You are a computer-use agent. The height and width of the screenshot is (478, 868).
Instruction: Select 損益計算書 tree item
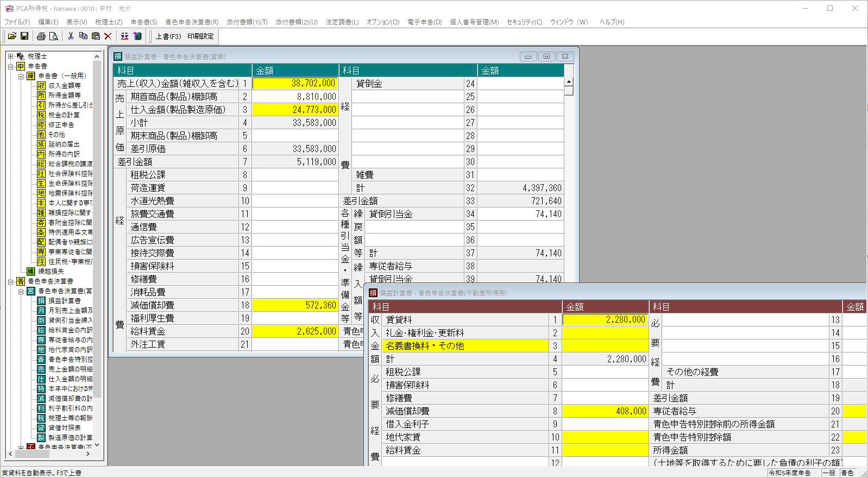[x=65, y=300]
